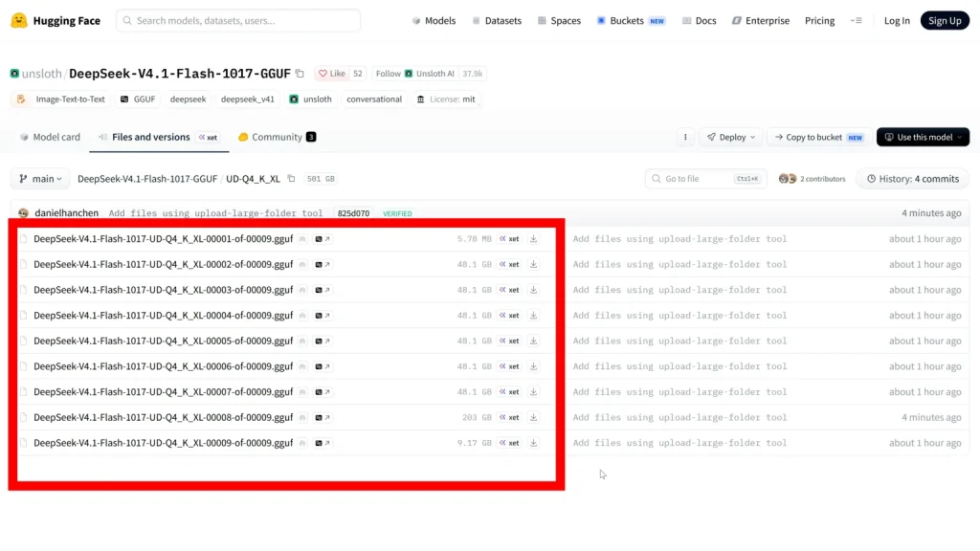Open the 00008-of-00009.gguf file
Screen dimensions: 980x551
tap(163, 417)
